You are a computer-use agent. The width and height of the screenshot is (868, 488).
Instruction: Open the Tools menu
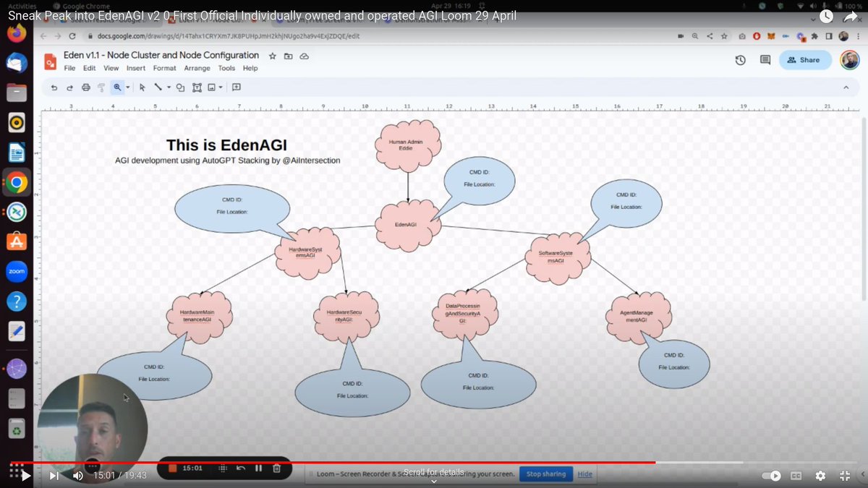[x=226, y=68]
